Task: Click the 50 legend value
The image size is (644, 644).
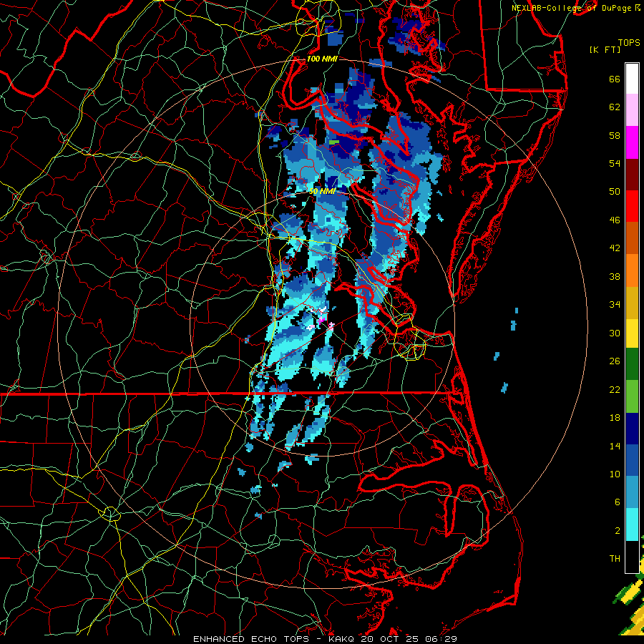Action: click(x=615, y=191)
